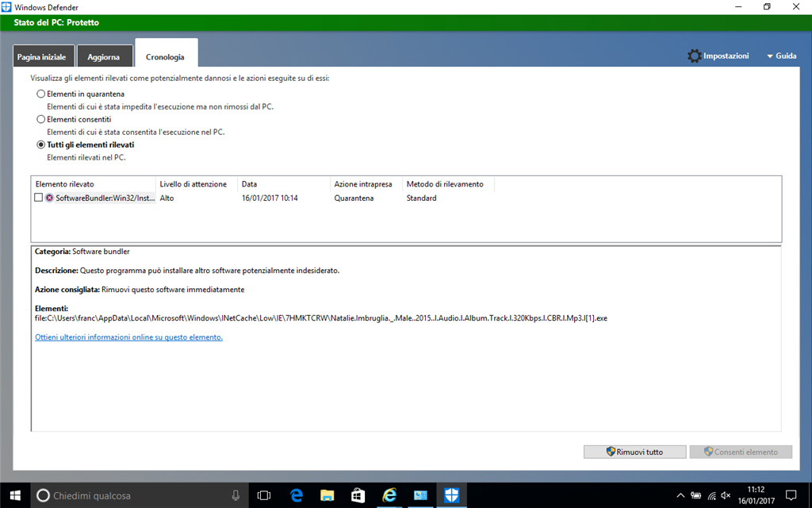Show hidden icons in the system tray
The image size is (812, 508).
tap(680, 495)
